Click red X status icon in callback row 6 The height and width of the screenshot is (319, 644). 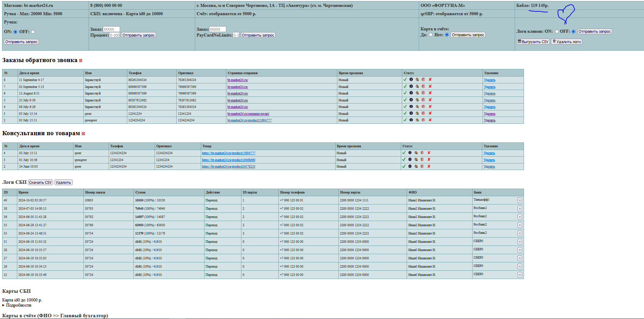[430, 93]
